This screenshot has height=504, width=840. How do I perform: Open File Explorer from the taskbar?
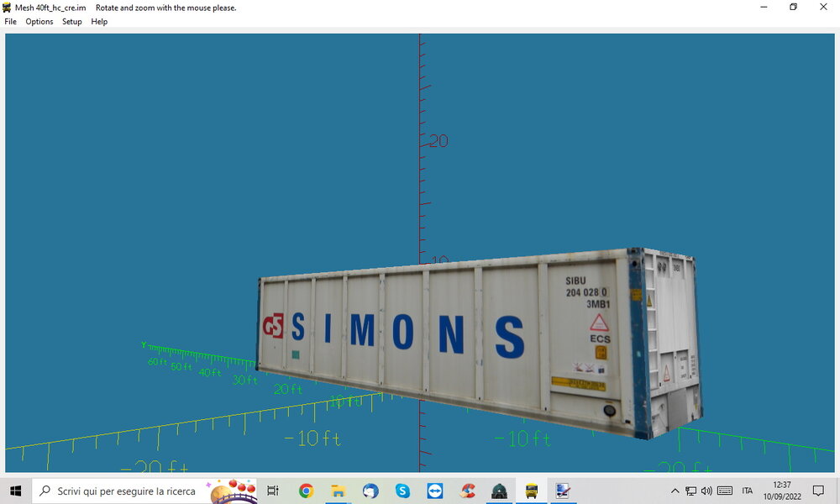point(338,491)
